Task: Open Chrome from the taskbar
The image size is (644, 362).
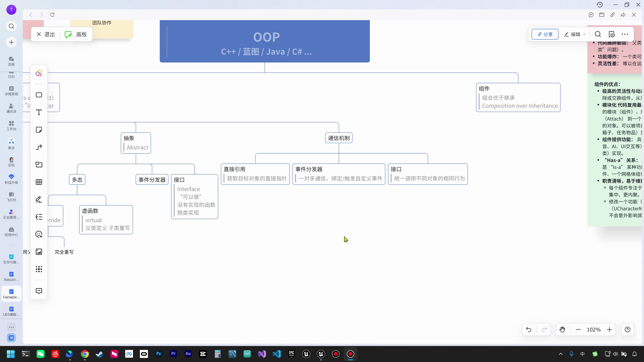Action: pyautogui.click(x=85, y=354)
